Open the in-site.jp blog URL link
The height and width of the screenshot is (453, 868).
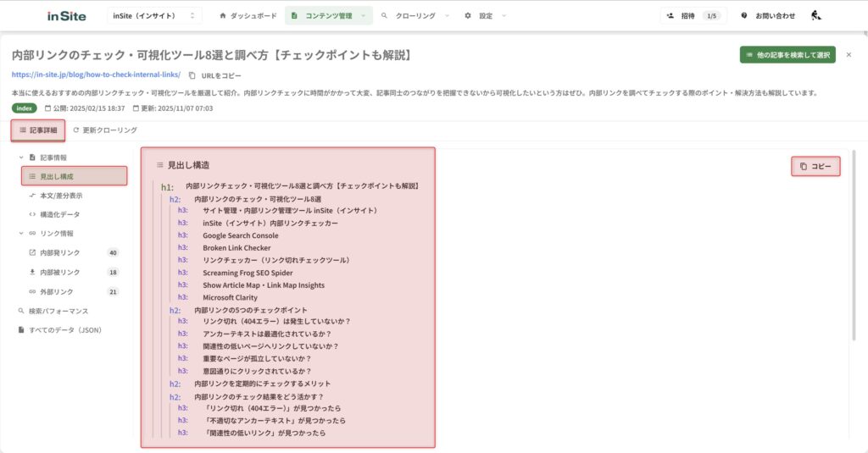[96, 75]
